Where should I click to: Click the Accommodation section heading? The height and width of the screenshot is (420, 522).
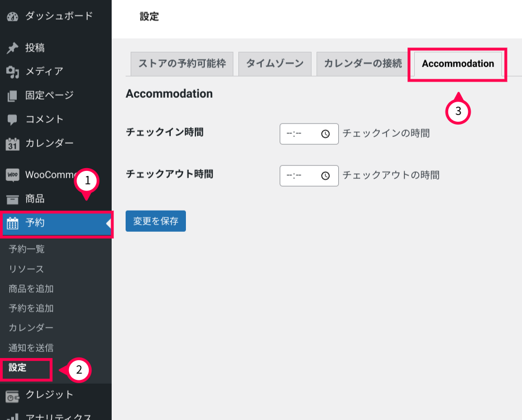[169, 94]
